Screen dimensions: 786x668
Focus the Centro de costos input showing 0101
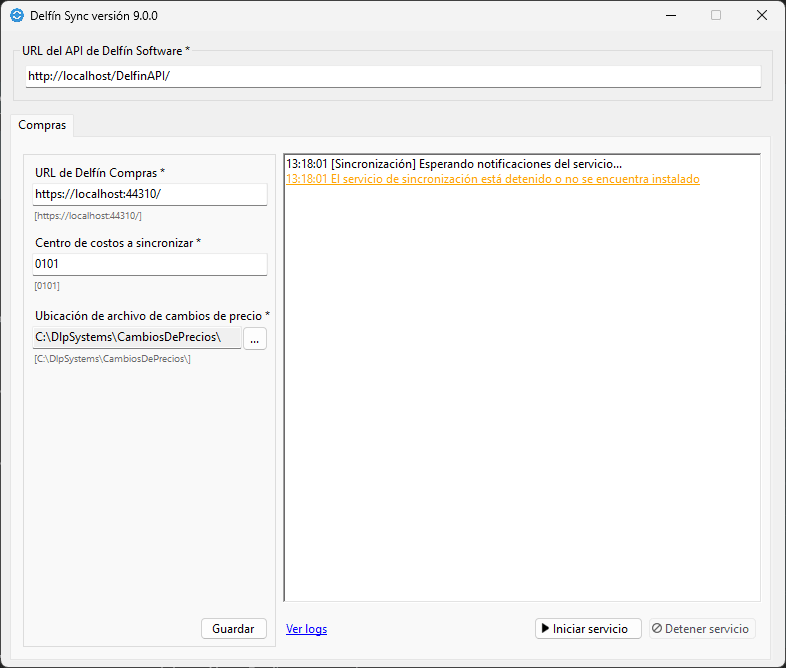[x=150, y=265]
